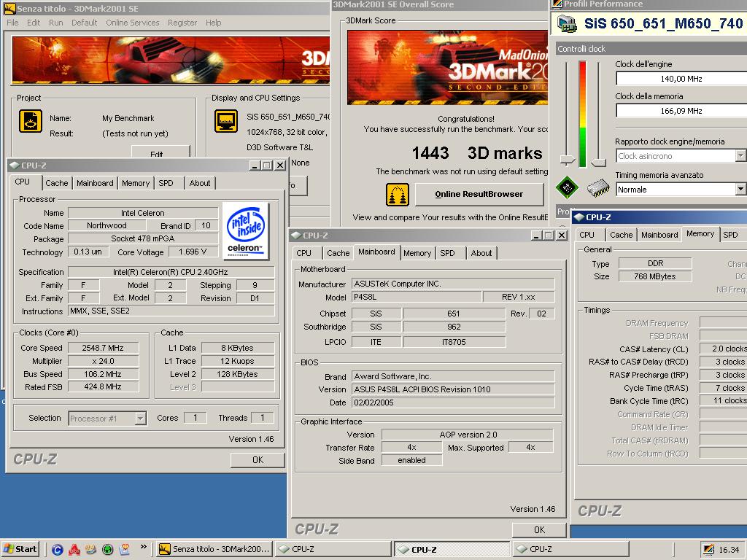
Task: Switch to Mainboard tab in left CPU-Z
Action: pyautogui.click(x=95, y=183)
